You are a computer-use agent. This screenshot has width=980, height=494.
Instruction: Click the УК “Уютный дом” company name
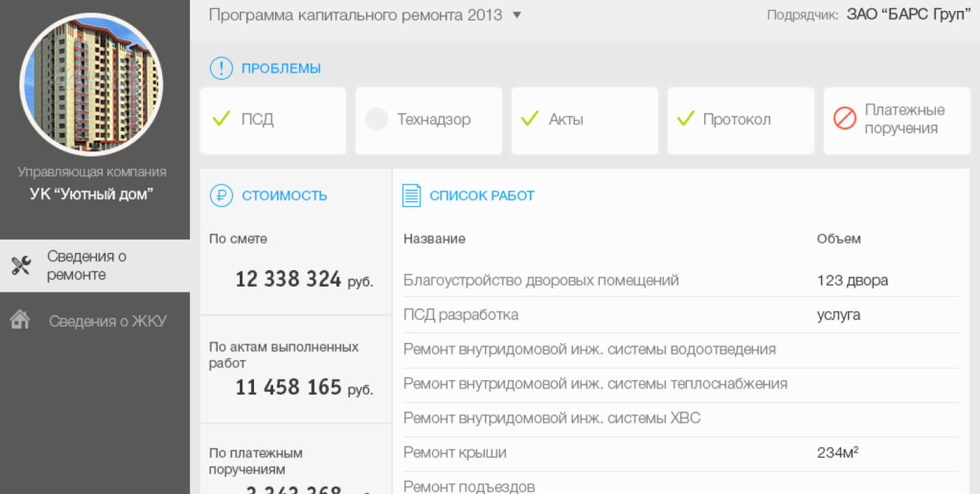(x=92, y=194)
